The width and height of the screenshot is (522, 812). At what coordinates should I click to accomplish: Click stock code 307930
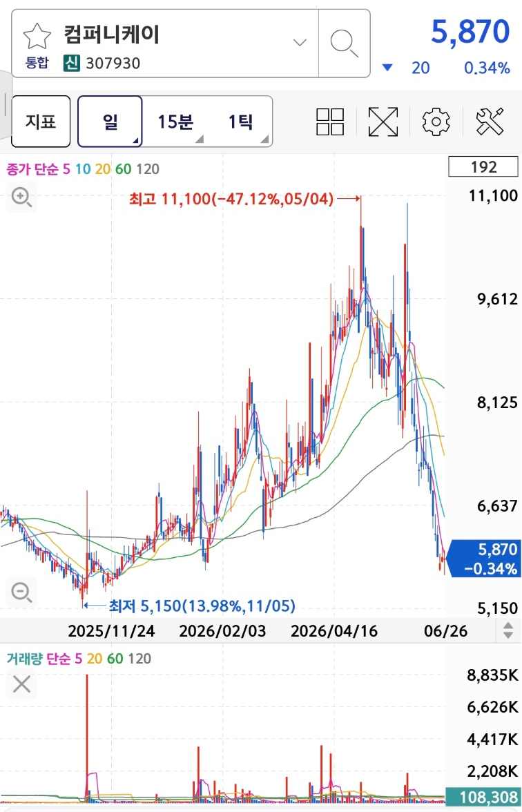pyautogui.click(x=113, y=64)
